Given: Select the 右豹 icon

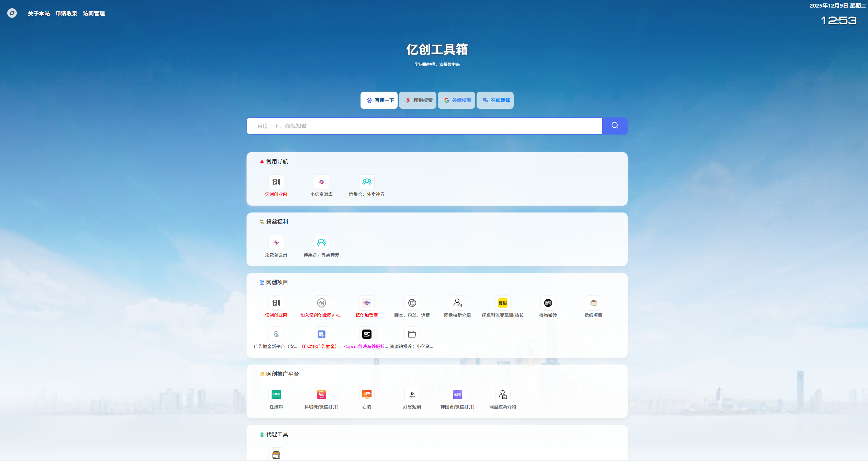Looking at the screenshot, I should point(366,394).
